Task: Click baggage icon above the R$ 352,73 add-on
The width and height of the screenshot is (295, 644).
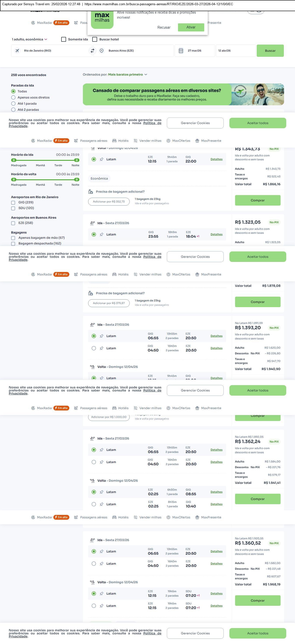Action: click(91, 192)
